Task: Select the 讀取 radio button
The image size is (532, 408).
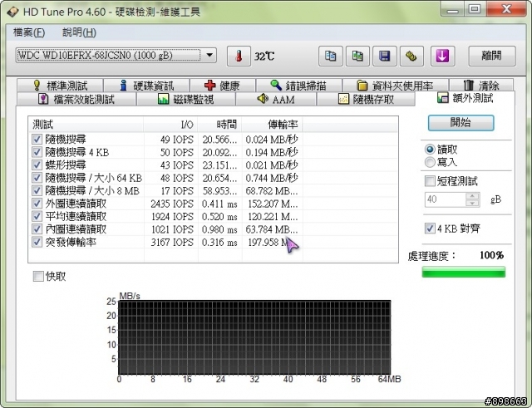Action: 430,150
